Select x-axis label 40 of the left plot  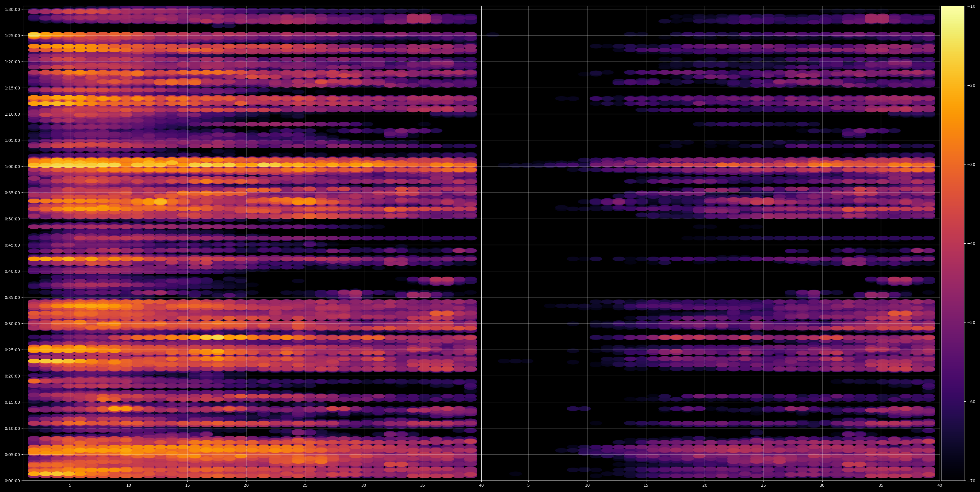coord(481,486)
